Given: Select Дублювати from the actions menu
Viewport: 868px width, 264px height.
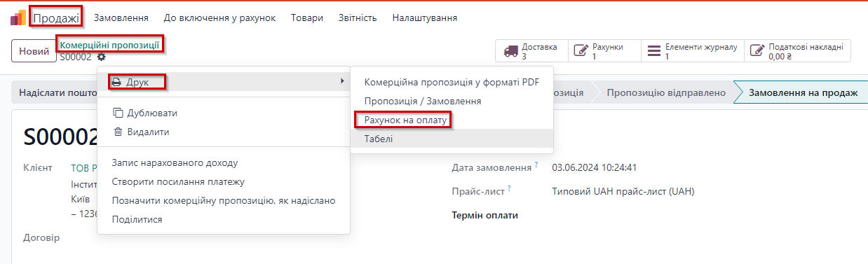Looking at the screenshot, I should (x=224, y=113).
